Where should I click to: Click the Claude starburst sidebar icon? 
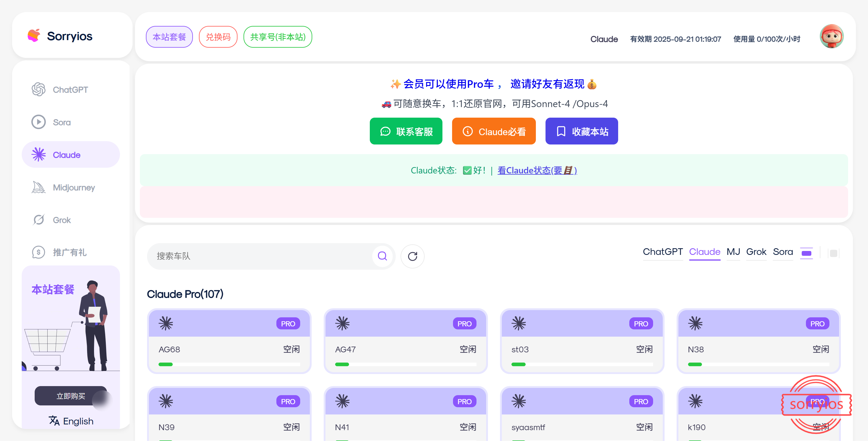[x=38, y=155]
